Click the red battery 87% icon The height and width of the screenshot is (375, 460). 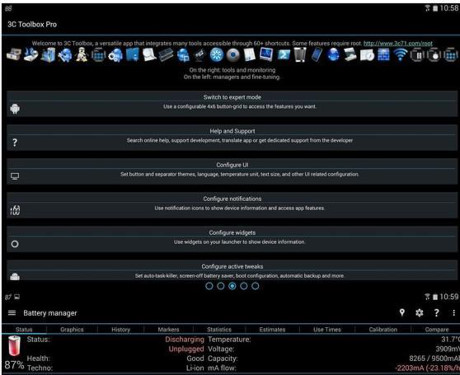pyautogui.click(x=14, y=346)
